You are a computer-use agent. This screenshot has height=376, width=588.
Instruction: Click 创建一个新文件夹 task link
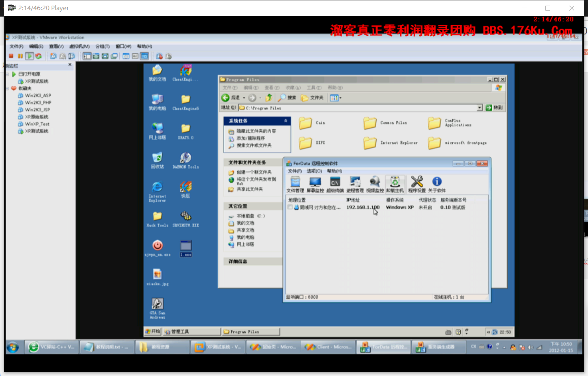click(254, 172)
